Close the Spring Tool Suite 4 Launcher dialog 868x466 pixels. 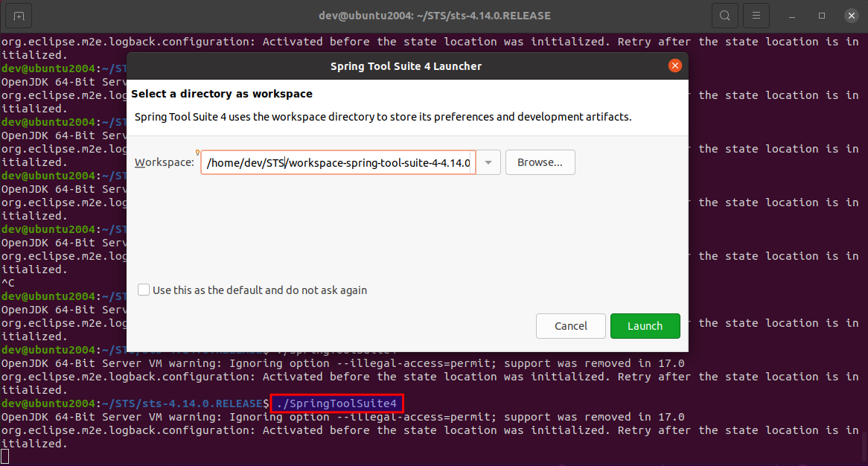point(674,66)
